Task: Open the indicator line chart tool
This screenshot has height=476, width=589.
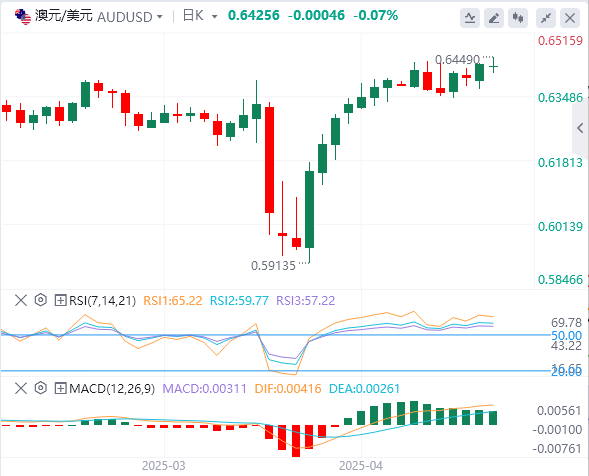Action: point(470,18)
